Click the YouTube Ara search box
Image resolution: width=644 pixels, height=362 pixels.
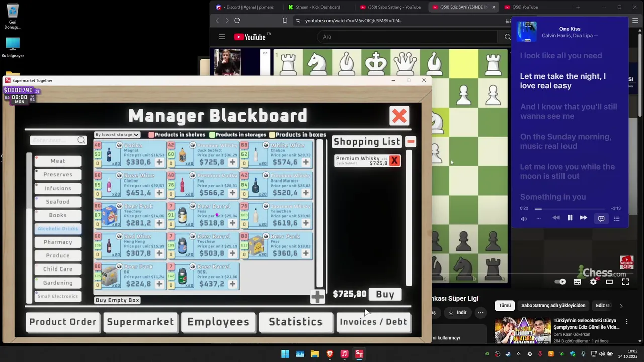coord(407,37)
